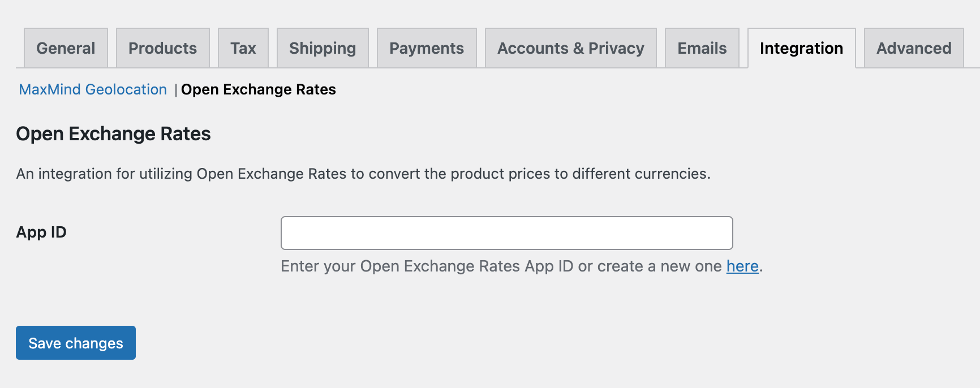Open the Payments settings tab
The height and width of the screenshot is (388, 980).
point(427,48)
